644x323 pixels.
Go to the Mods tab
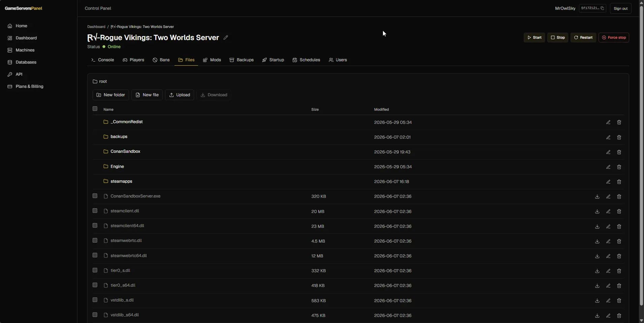point(212,60)
